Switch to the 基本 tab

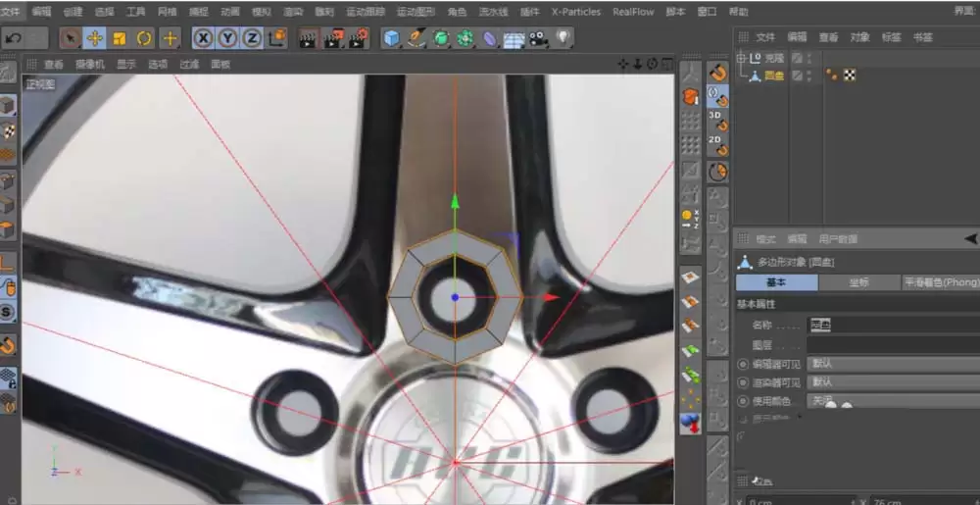pos(776,282)
